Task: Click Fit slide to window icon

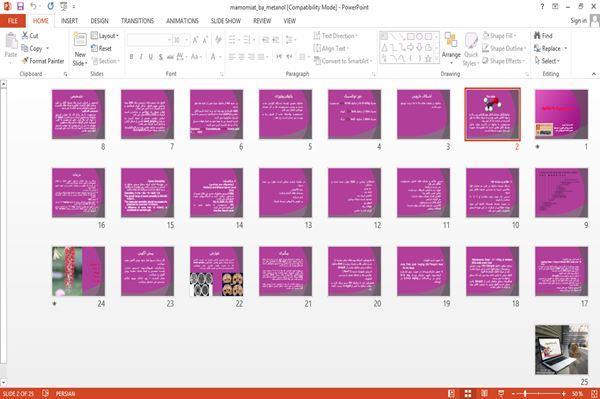Action: point(594,393)
